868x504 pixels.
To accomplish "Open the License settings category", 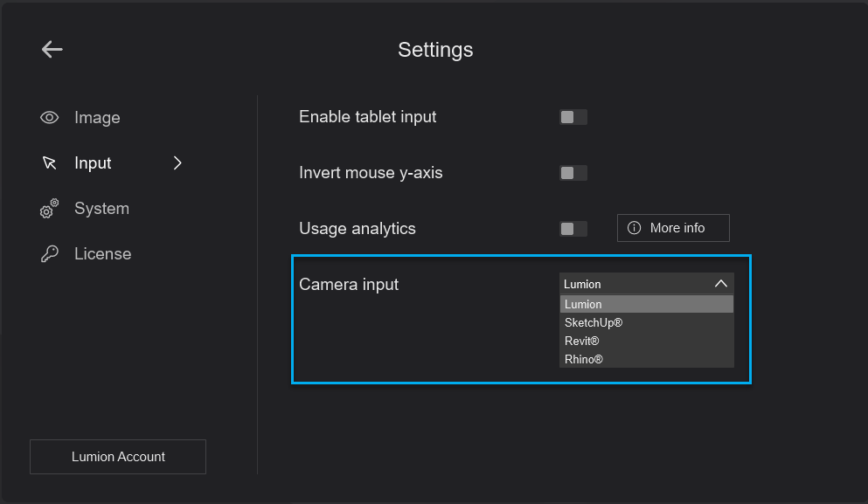I will point(103,254).
